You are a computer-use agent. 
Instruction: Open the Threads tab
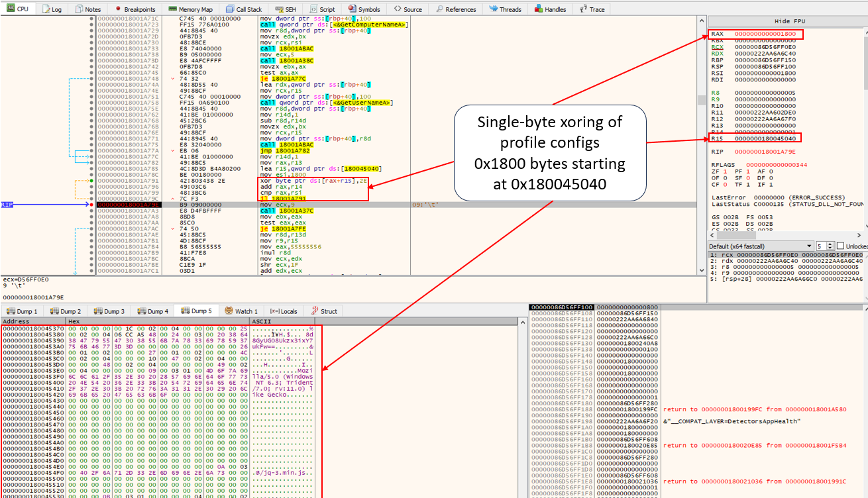pyautogui.click(x=505, y=9)
